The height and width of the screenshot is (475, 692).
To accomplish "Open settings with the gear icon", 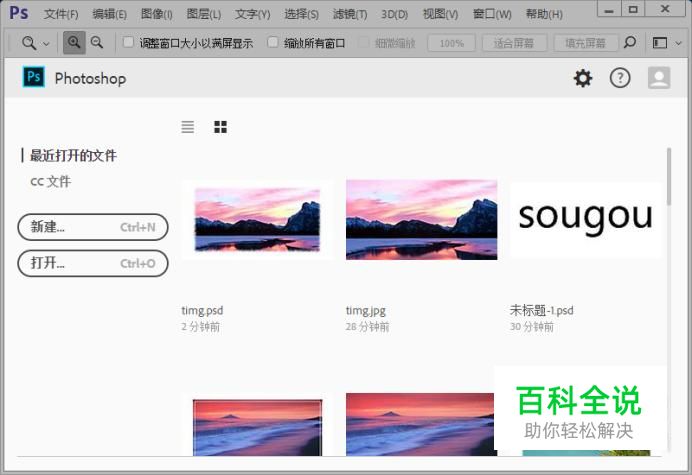I will (583, 78).
